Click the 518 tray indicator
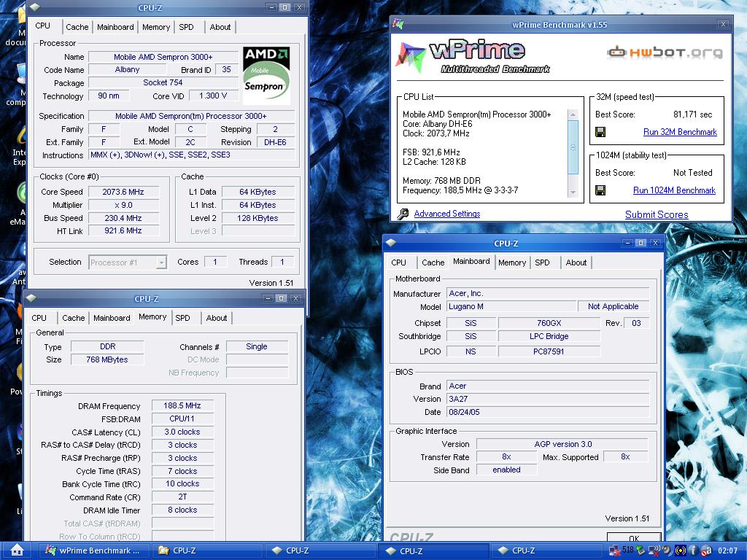Screen dimensions: 747x560 click(628, 550)
